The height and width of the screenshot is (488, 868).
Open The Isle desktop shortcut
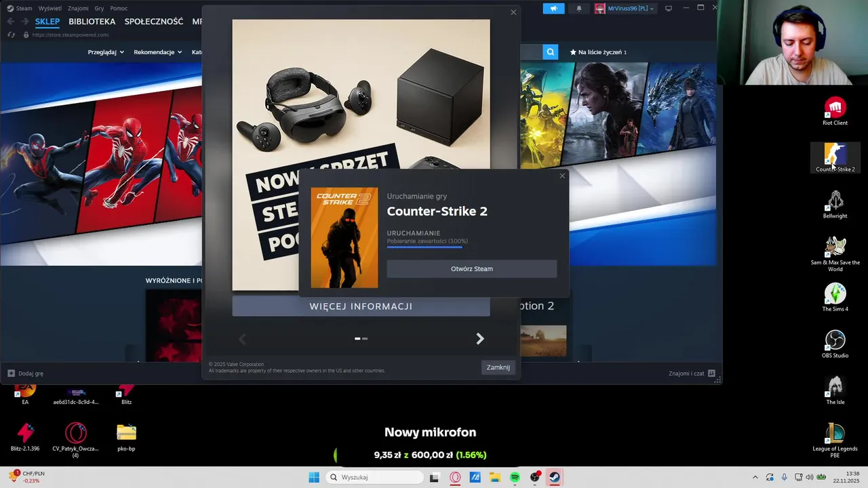[835, 391]
